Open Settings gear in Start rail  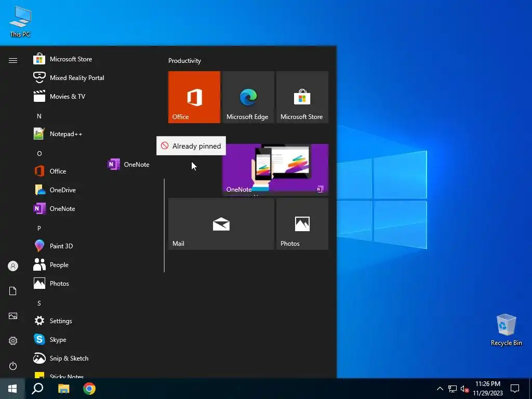[x=13, y=341]
